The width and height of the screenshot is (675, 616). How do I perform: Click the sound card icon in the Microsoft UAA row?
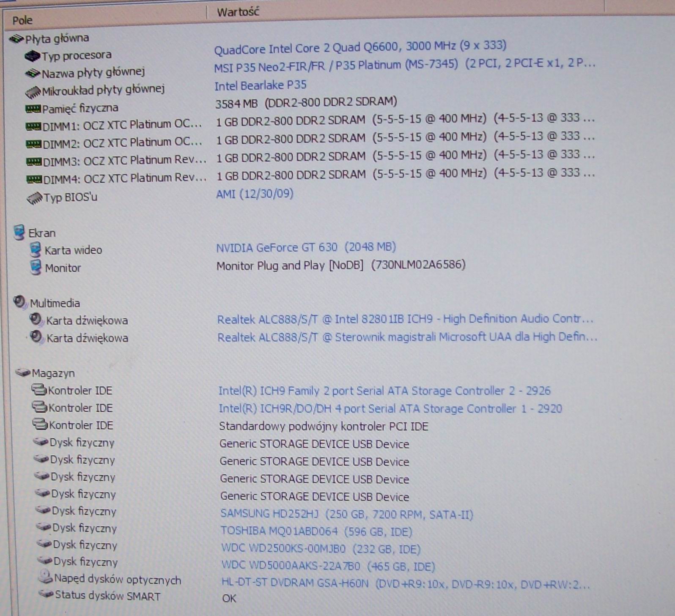37,337
